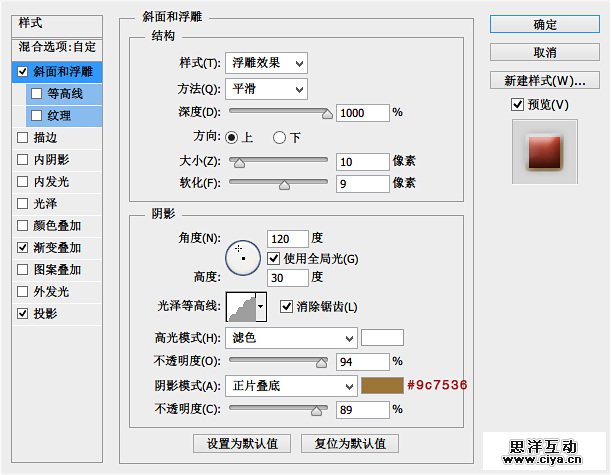Viewport: 611px width, 475px height.
Task: Uncheck the 斜面和浮雕 checkbox
Action: pos(23,72)
